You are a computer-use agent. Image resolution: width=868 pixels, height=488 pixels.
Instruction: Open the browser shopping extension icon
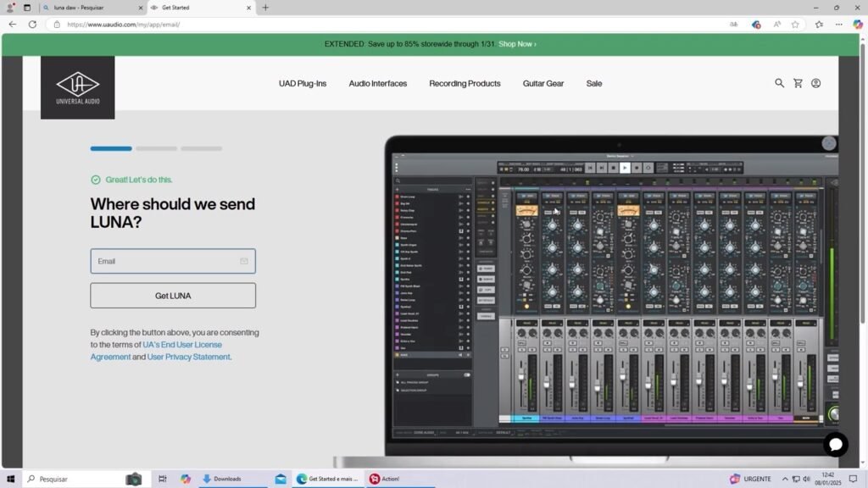tap(755, 25)
